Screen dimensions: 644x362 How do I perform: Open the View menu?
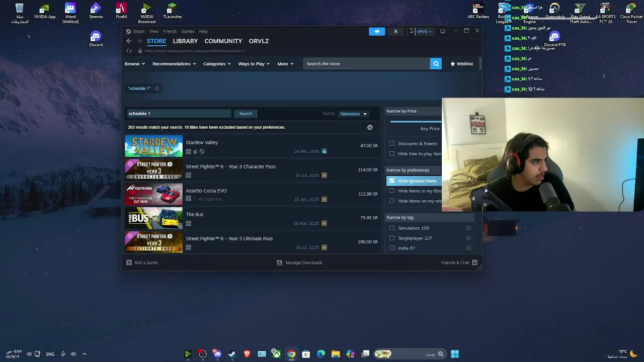pos(153,31)
